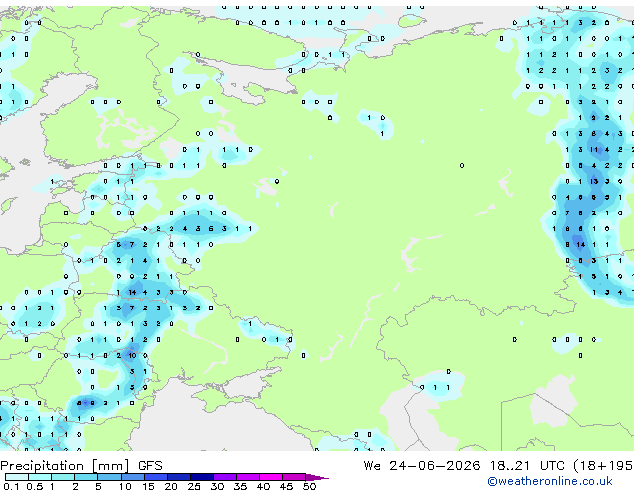
Task: Click the 45–50 mm legend swatch
Action: coord(294,477)
